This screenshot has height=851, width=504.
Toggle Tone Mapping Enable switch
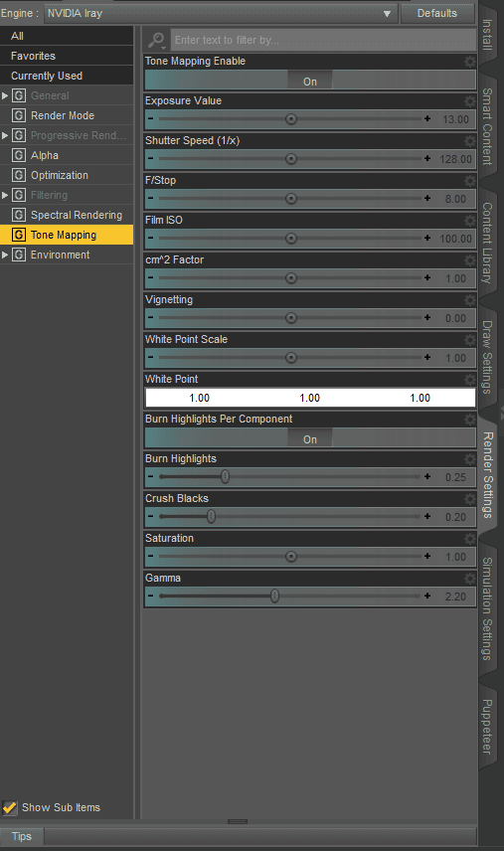coord(310,82)
